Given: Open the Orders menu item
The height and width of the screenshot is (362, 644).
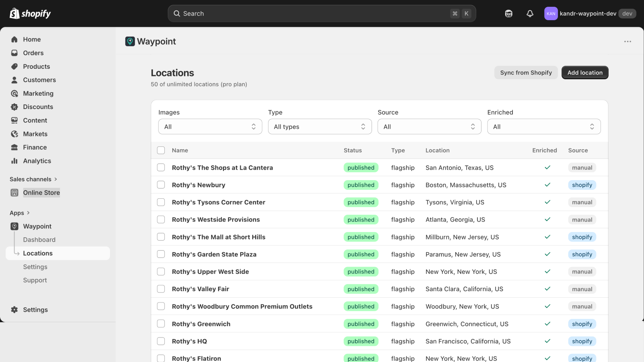Looking at the screenshot, I should tap(33, 53).
